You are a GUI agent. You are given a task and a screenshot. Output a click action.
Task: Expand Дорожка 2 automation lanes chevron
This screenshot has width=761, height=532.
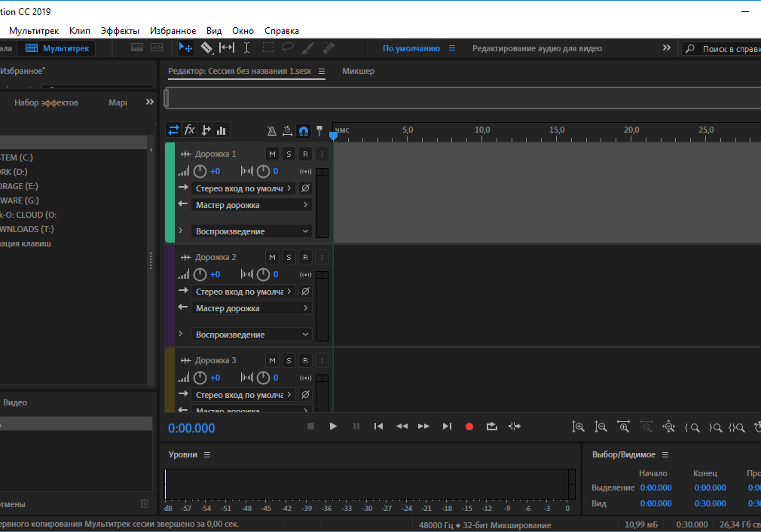(x=181, y=334)
